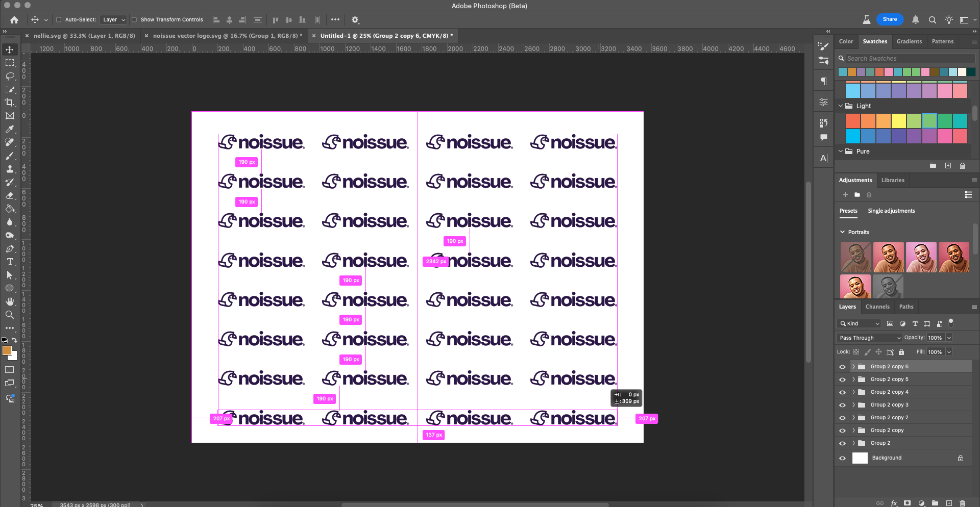Image resolution: width=980 pixels, height=507 pixels.
Task: Open the Opacity value dropdown arrow
Action: click(x=949, y=338)
